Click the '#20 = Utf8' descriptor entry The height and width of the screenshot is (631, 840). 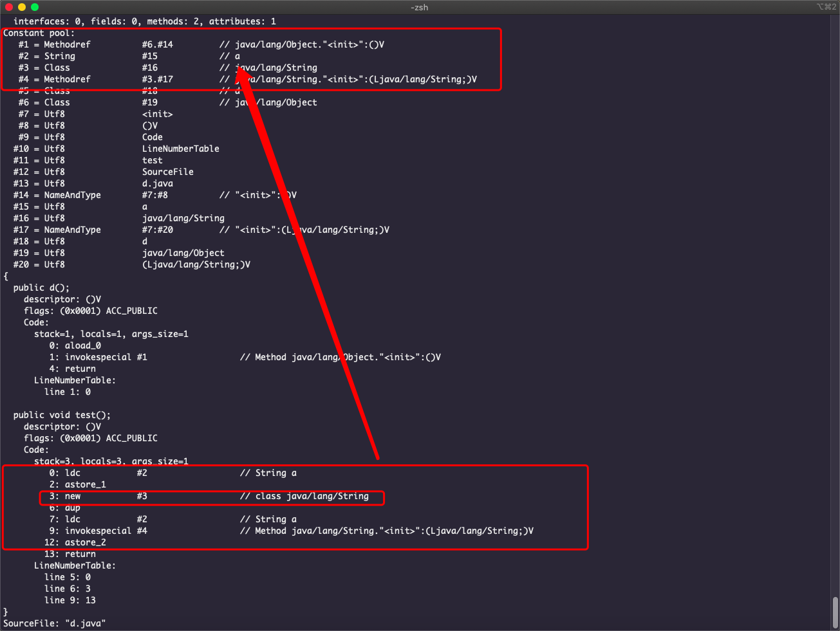tap(132, 264)
